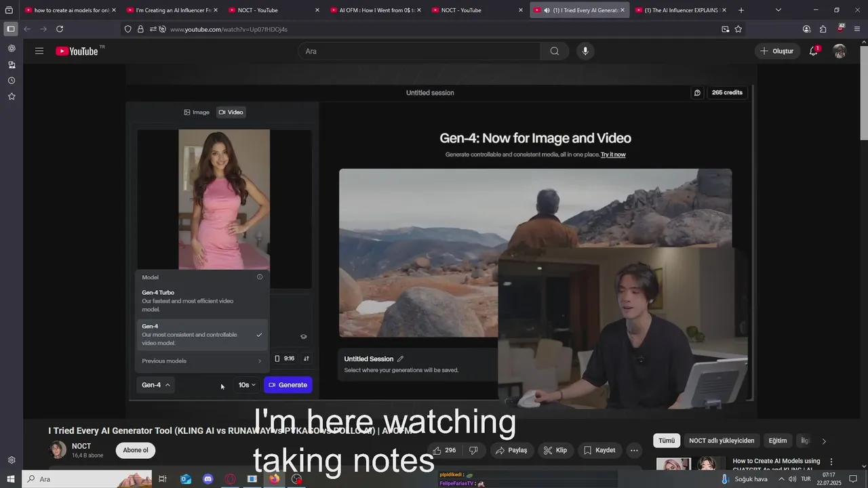The image size is (868, 488).
Task: Open YouTube notifications bell
Action: coord(813,51)
